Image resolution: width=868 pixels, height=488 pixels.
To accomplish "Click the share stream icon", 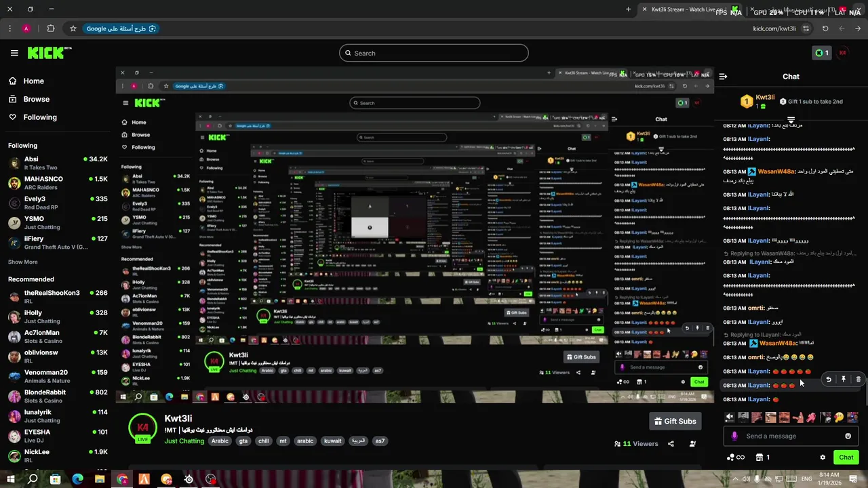I will [671, 444].
